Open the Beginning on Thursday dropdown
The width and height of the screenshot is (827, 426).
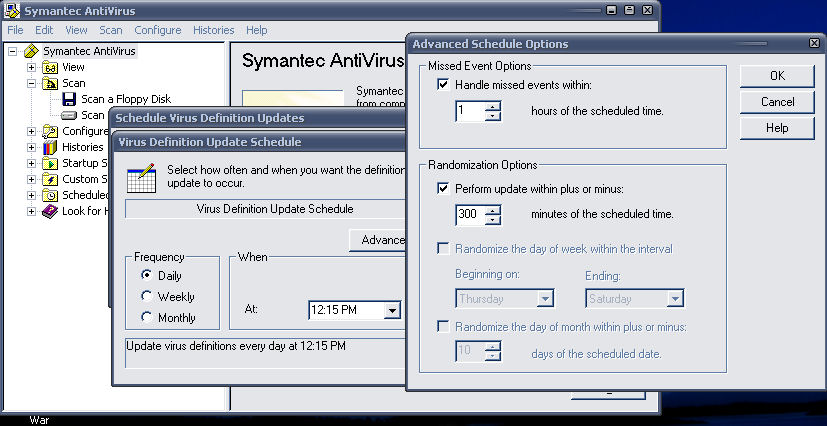[x=544, y=298]
